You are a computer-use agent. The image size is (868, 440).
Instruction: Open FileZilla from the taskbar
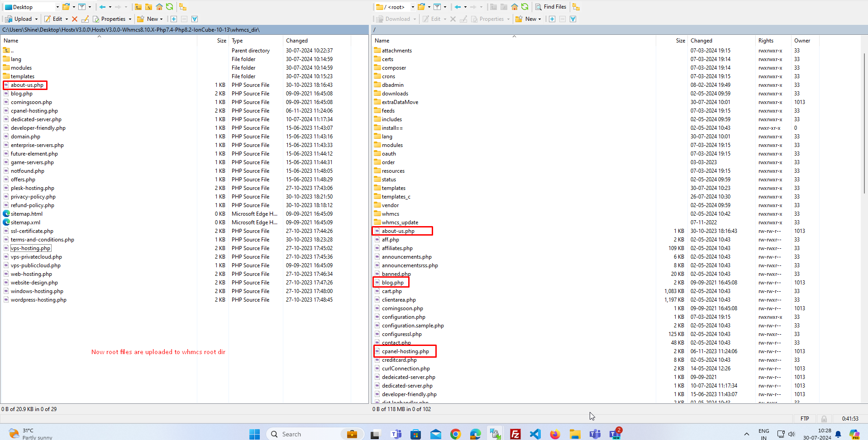515,434
